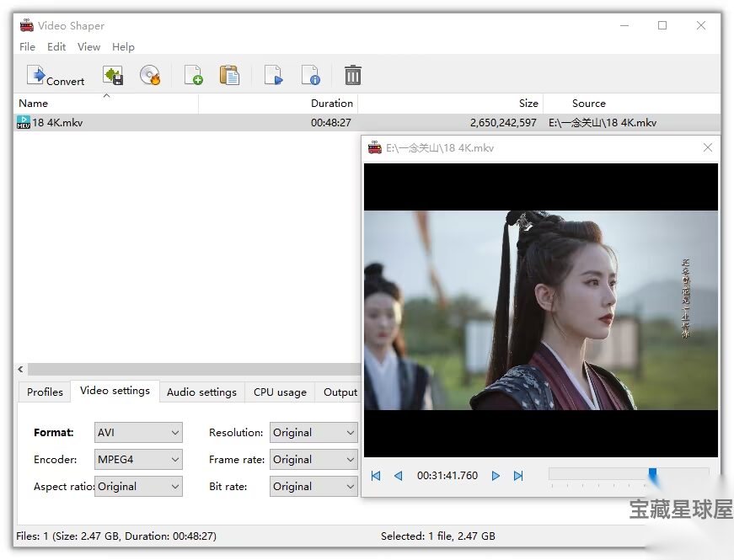The height and width of the screenshot is (560, 734).
Task: Click the left arrow of the horizontal scrollbar
Action: [x=20, y=369]
